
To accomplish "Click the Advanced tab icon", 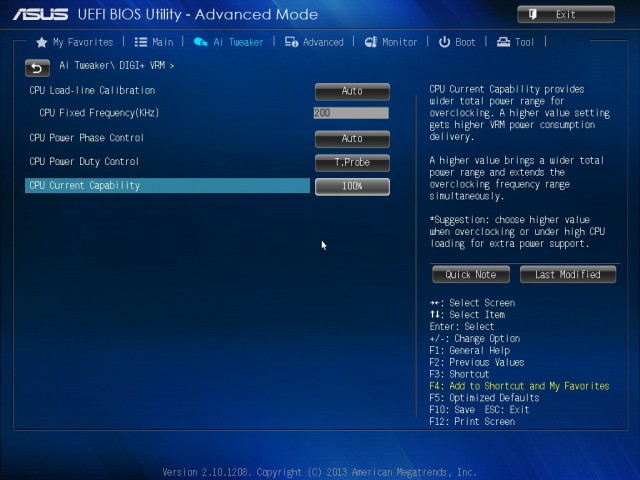I will pyautogui.click(x=291, y=42).
